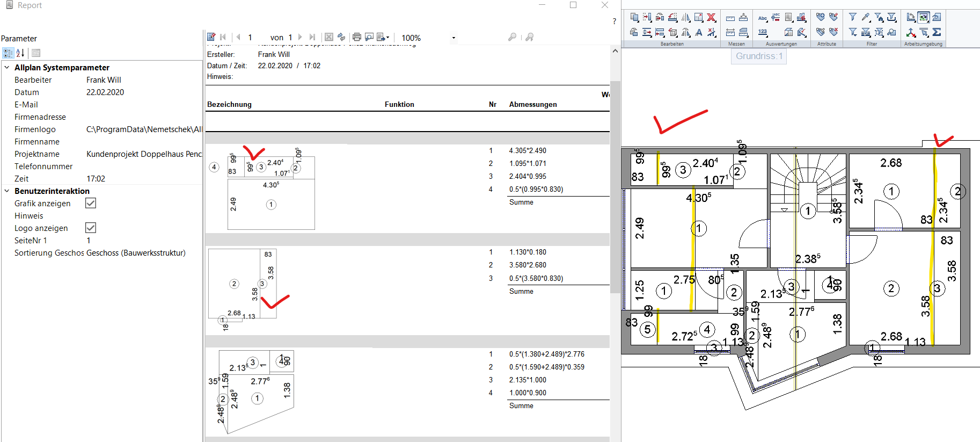The image size is (980, 442).
Task: Collapse the Benutzerinteraktion section
Action: 7,191
